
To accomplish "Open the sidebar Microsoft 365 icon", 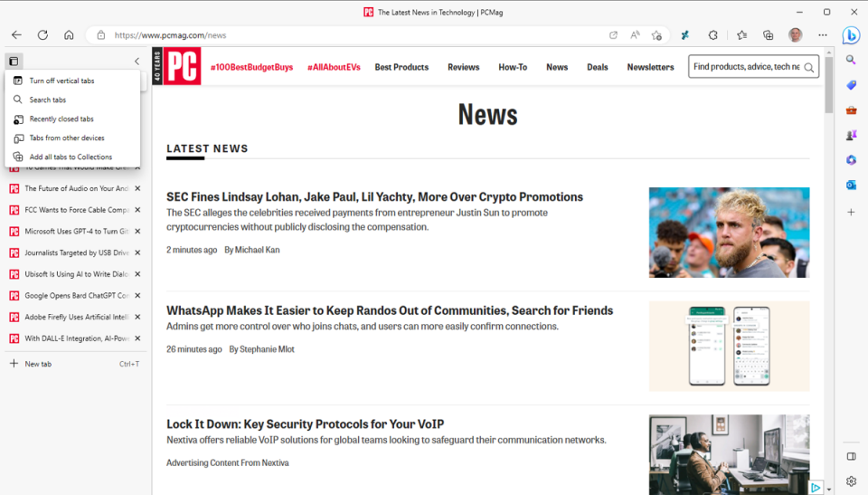I will click(851, 160).
